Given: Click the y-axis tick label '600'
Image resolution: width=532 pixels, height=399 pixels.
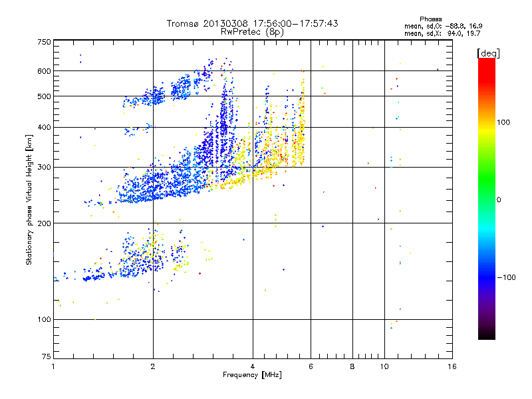Looking at the screenshot, I should (x=44, y=71).
